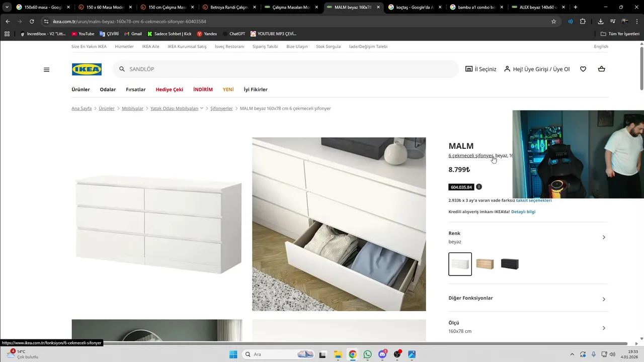
Task: Click the taskbar microphone icon
Action: [594, 354]
